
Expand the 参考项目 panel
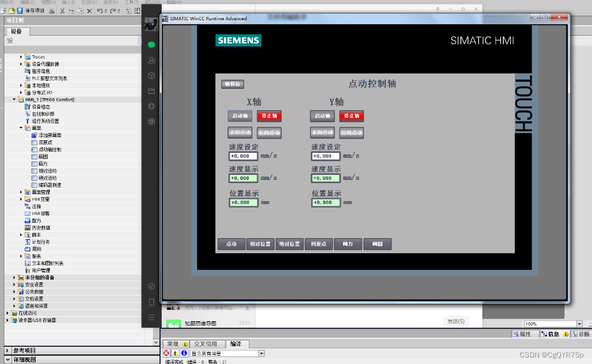8,350
